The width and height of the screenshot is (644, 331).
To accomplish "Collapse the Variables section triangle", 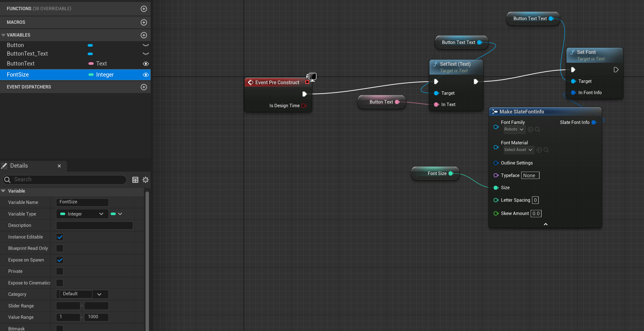I will point(3,35).
